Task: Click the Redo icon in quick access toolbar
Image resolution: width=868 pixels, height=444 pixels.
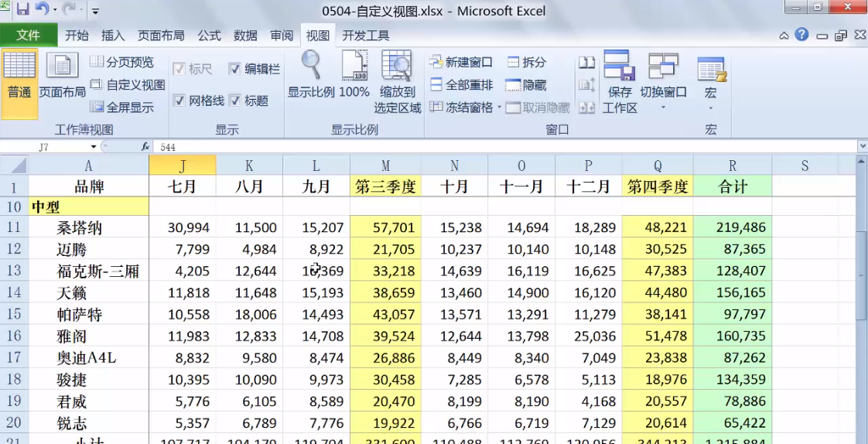Action: (70, 9)
